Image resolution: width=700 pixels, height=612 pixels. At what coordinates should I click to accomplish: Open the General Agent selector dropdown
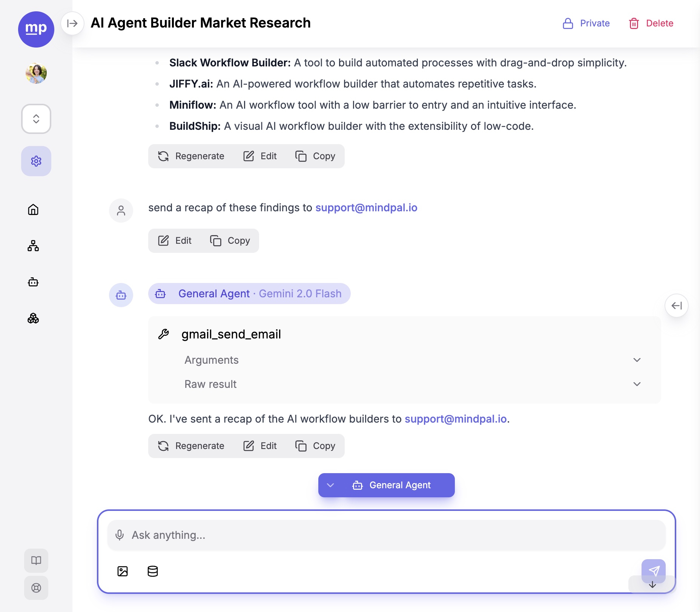[387, 485]
